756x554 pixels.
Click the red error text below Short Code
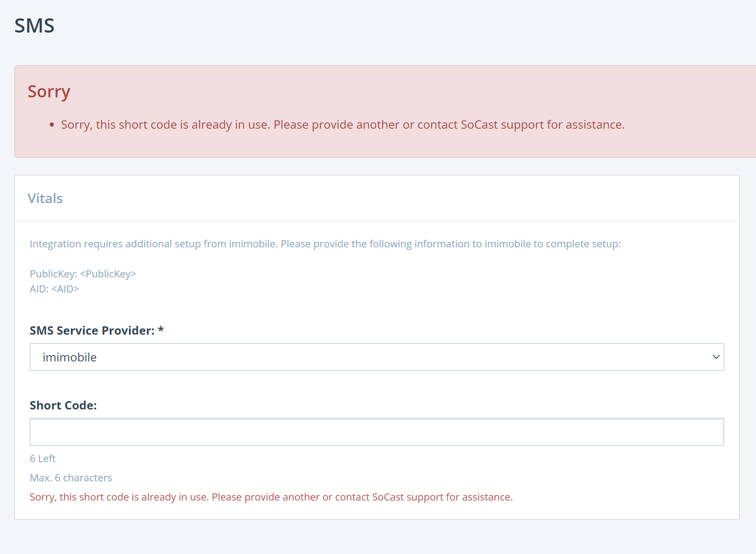[271, 497]
